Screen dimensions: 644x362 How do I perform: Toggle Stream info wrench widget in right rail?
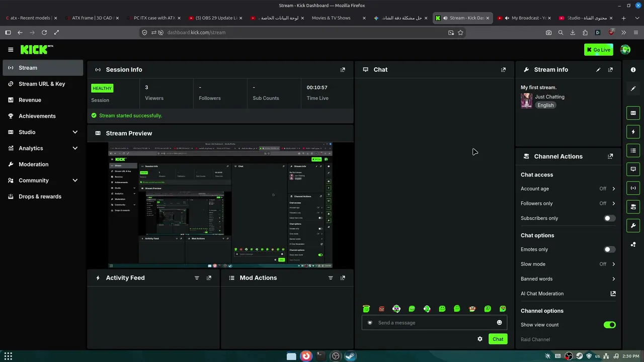point(633,225)
